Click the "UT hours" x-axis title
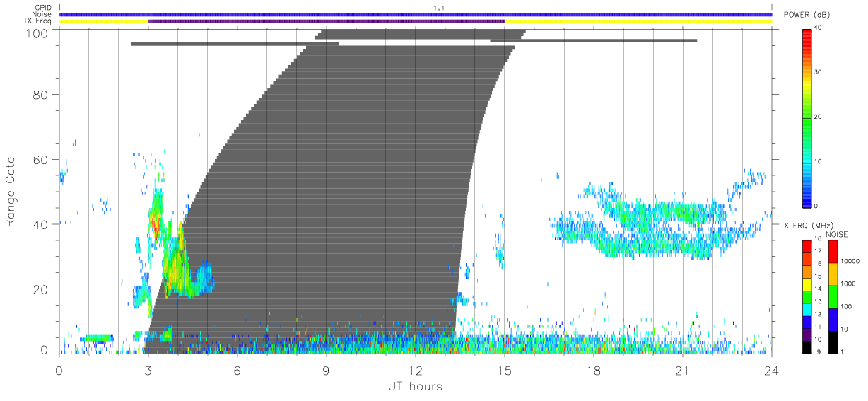Viewport: 868px width, 401px height. [x=414, y=387]
